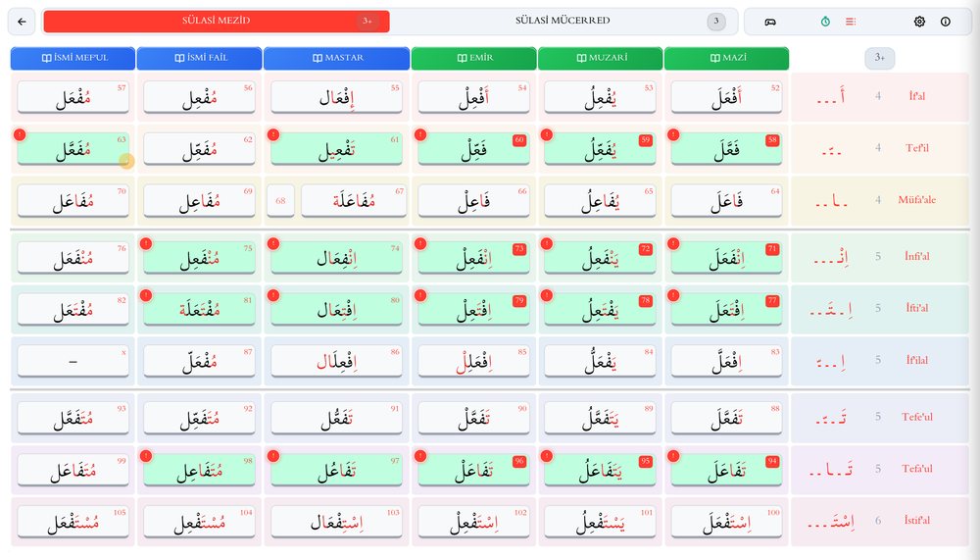Click the red alert badge on card 79
Image resolution: width=980 pixels, height=560 pixels.
pos(420,295)
